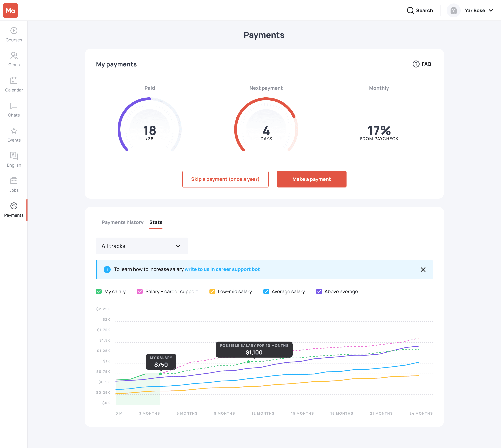Switch to Payments history tab

click(x=122, y=222)
